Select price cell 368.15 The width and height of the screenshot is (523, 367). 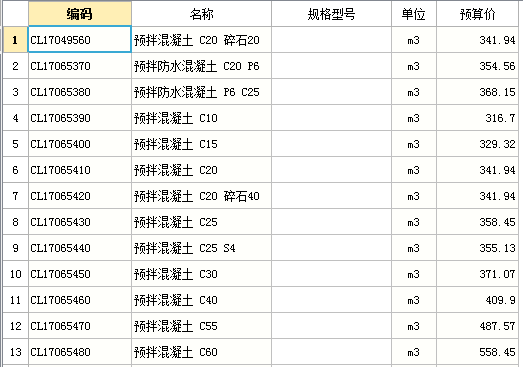coord(477,92)
